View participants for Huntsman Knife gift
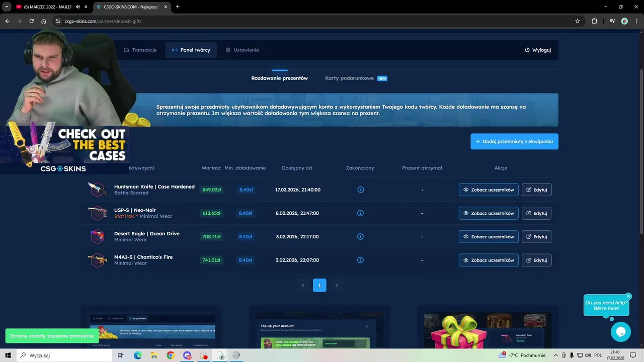This screenshot has height=362, width=644. tap(489, 190)
